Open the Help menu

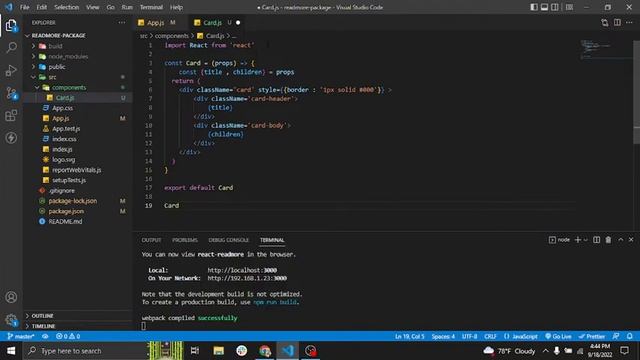point(176,7)
